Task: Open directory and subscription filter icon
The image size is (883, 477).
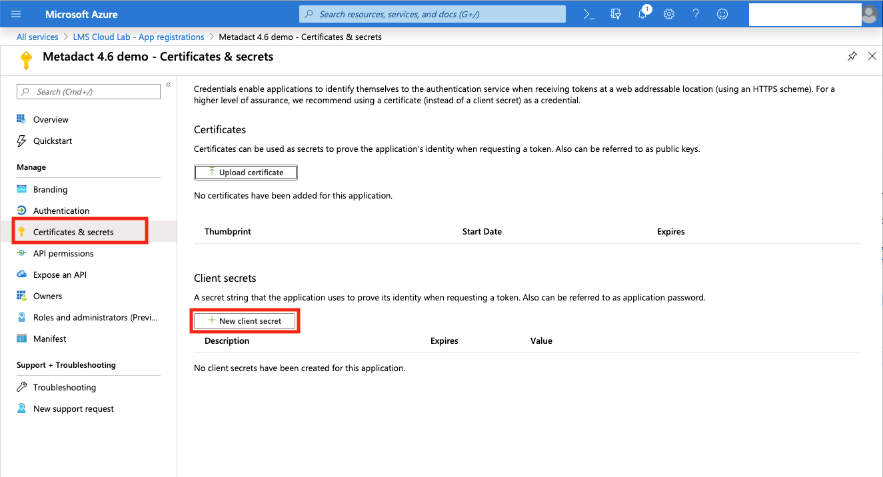Action: (616, 14)
